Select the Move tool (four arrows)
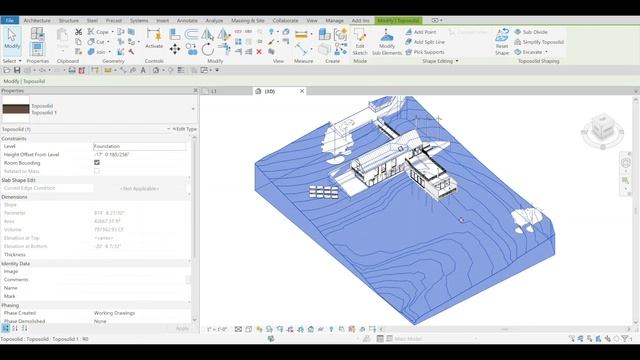 175,49
